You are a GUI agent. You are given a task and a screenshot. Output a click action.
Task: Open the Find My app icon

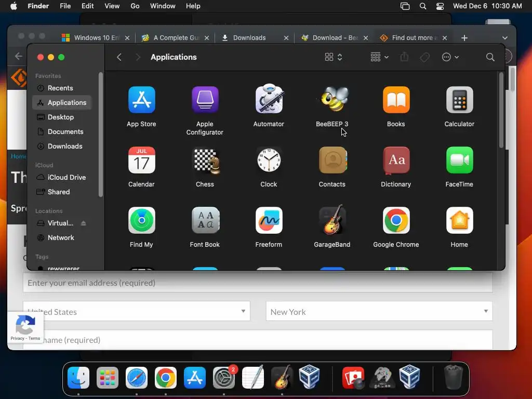pyautogui.click(x=141, y=220)
